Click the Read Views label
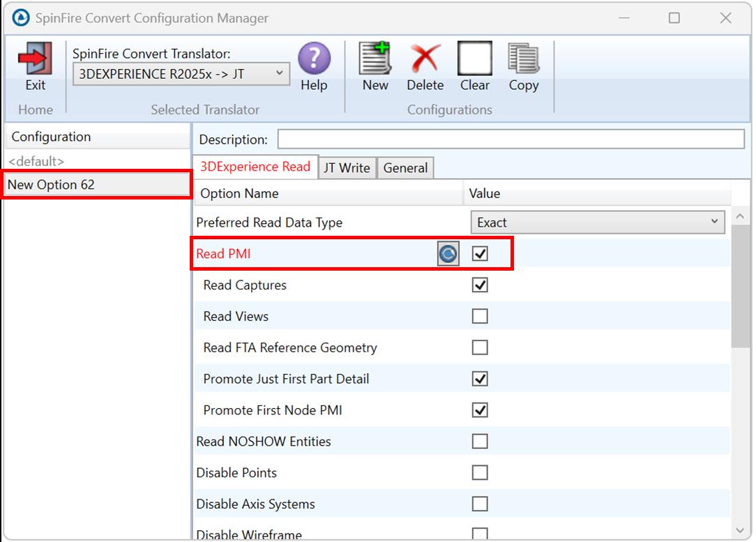Image resolution: width=756 pixels, height=542 pixels. 236,316
